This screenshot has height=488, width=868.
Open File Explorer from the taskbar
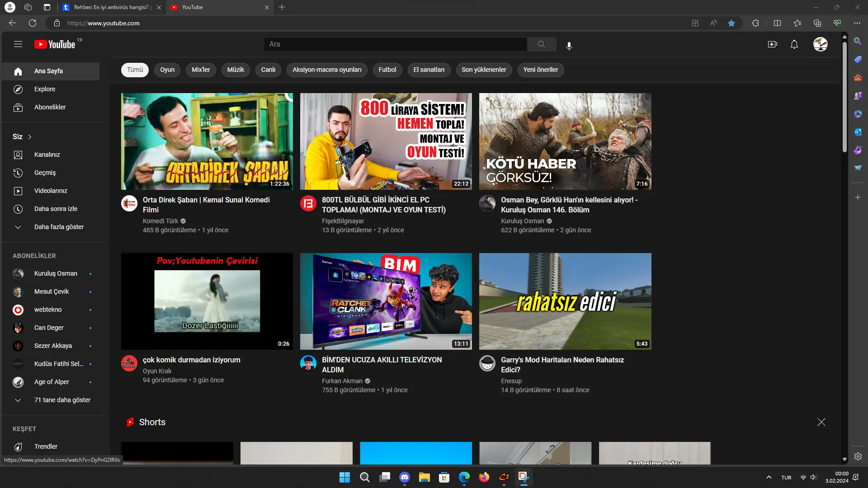425,477
